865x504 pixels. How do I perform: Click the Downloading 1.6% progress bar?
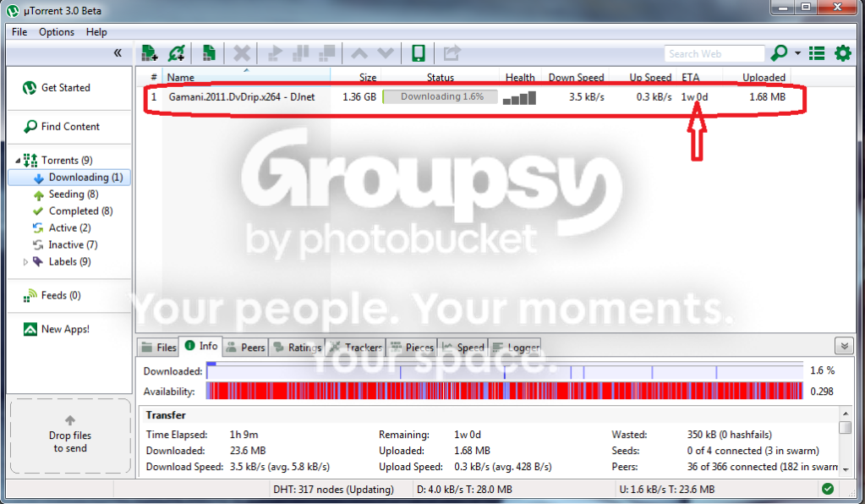pyautogui.click(x=441, y=97)
